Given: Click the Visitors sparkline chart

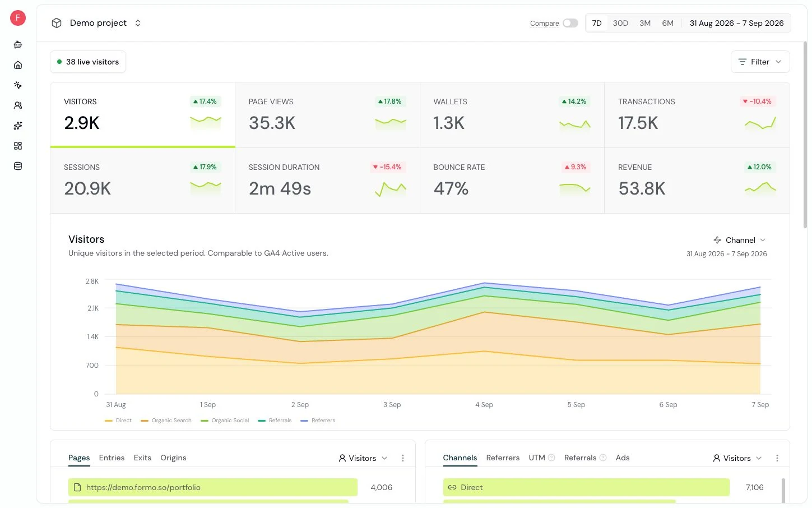Looking at the screenshot, I should click(x=206, y=122).
